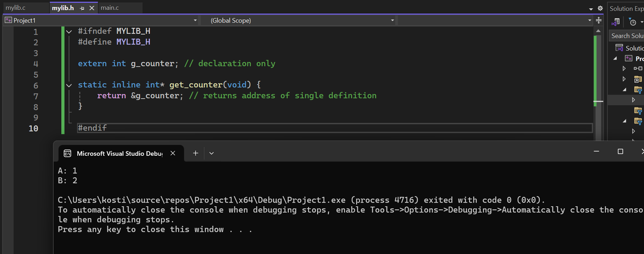This screenshot has height=254, width=644.
Task: Collapse the get_counter function block
Action: tap(68, 85)
